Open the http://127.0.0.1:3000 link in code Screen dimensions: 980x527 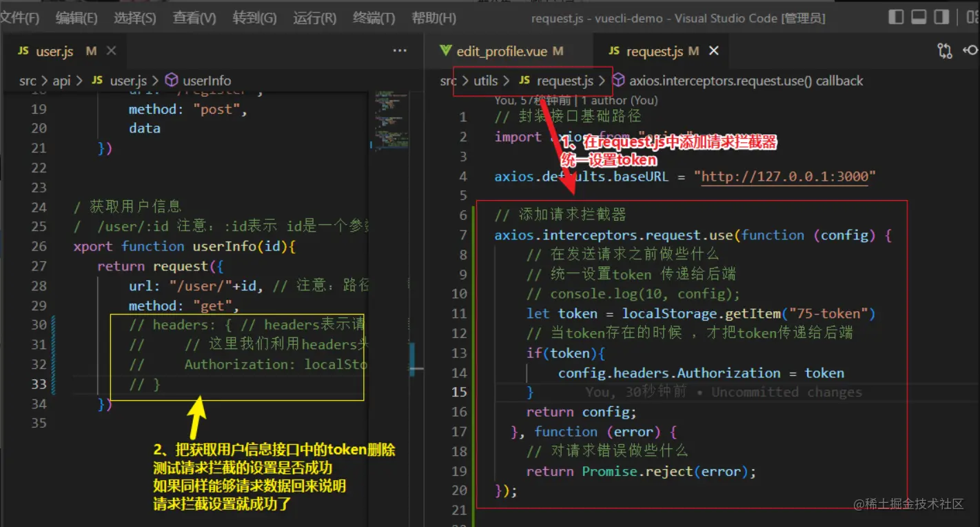point(785,176)
